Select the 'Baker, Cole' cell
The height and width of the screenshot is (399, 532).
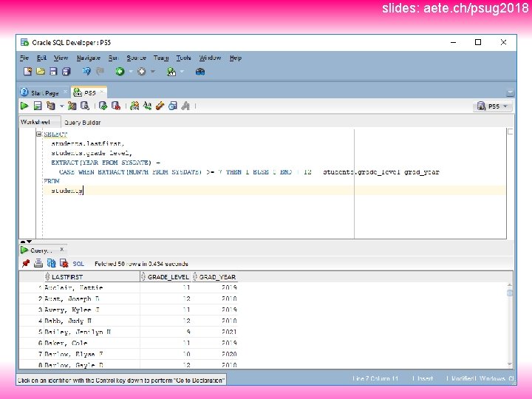pos(92,343)
